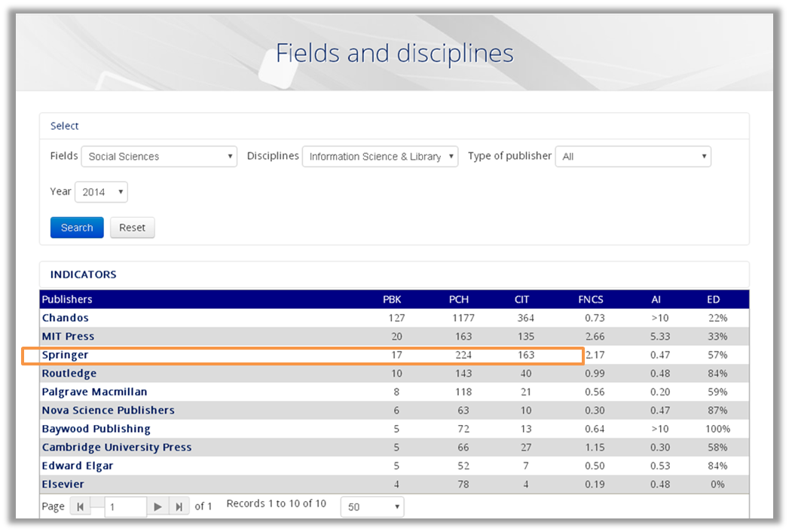Screen dimensions: 789x532
Task: Click the Records 1 to 10 of 10 text
Action: (277, 504)
